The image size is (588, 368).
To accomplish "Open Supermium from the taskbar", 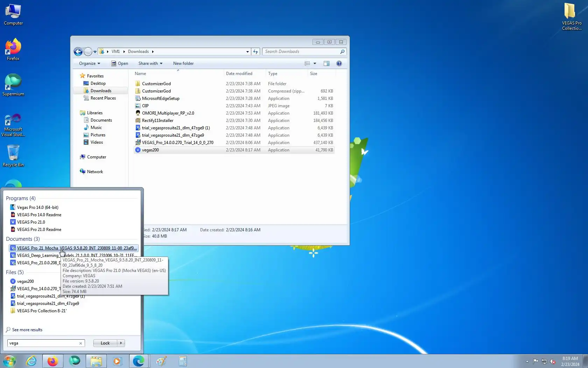I will [75, 361].
